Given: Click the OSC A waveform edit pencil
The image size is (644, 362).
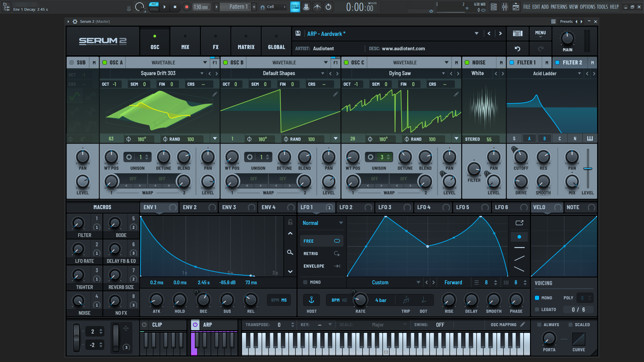Looking at the screenshot, I should coord(215,94).
